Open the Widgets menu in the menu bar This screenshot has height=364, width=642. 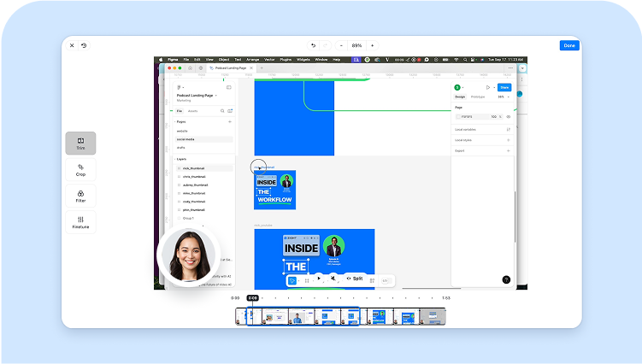(303, 60)
